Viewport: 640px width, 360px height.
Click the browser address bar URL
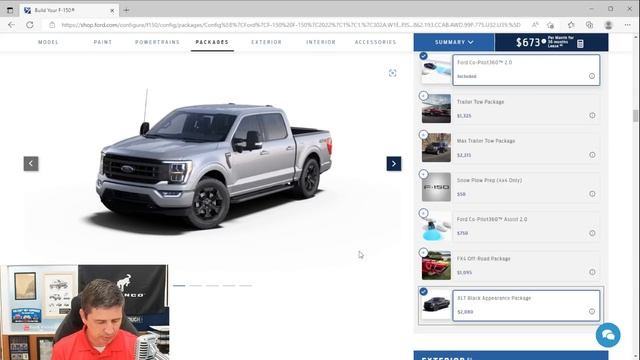(x=291, y=25)
